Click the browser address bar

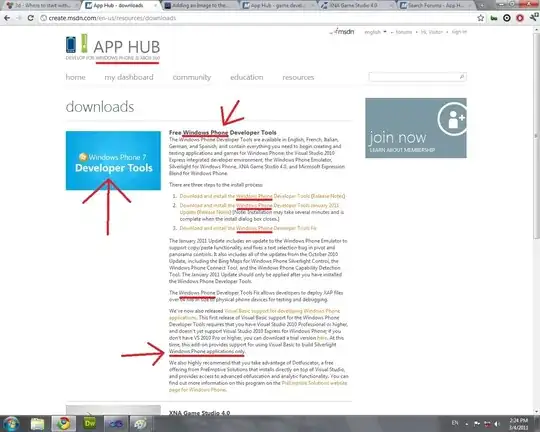pos(257,18)
